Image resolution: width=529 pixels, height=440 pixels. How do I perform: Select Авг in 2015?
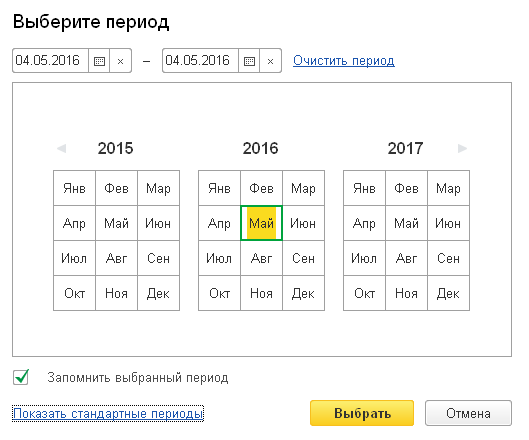(116, 258)
